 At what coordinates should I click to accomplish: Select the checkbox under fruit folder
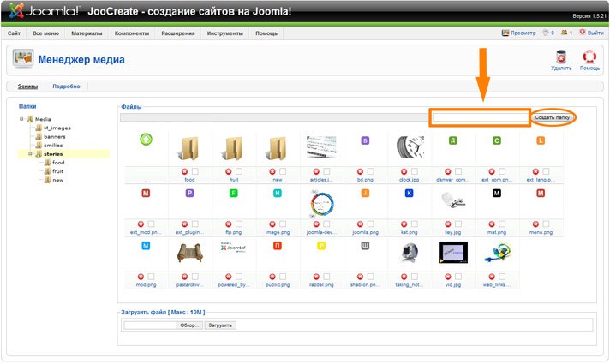(x=239, y=172)
